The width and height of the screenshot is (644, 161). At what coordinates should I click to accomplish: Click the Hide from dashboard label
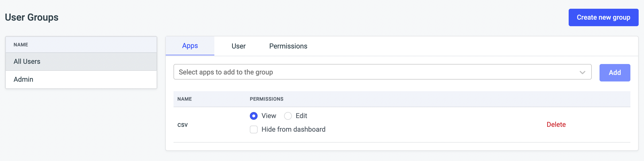point(293,129)
